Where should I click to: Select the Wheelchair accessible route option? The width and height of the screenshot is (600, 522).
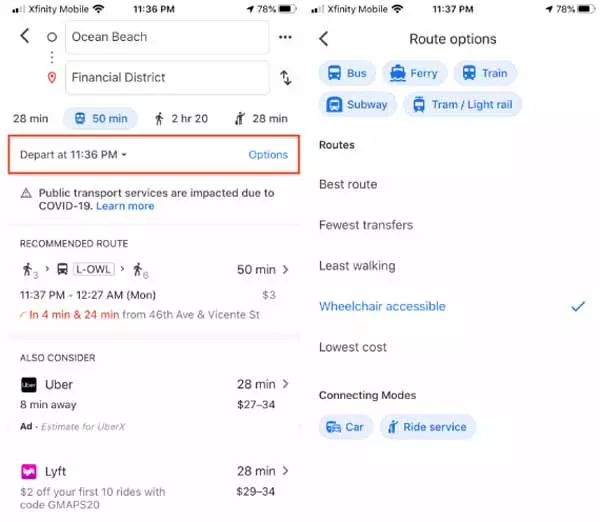click(x=452, y=307)
